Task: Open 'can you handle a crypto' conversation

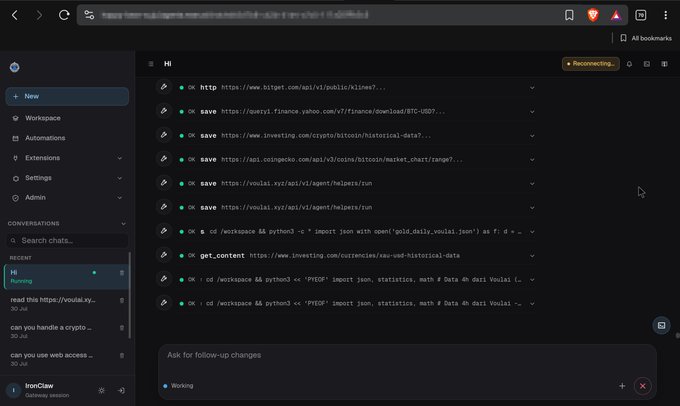Action: (x=66, y=331)
